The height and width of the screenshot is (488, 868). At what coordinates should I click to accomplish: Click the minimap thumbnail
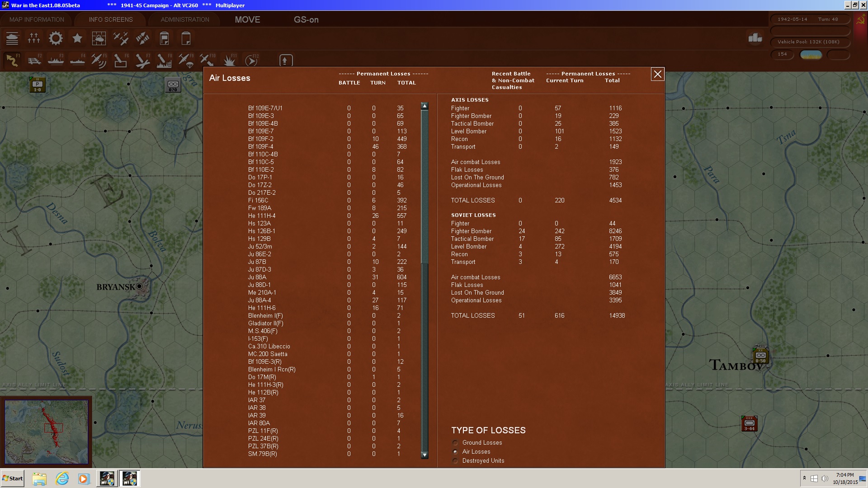click(x=46, y=432)
